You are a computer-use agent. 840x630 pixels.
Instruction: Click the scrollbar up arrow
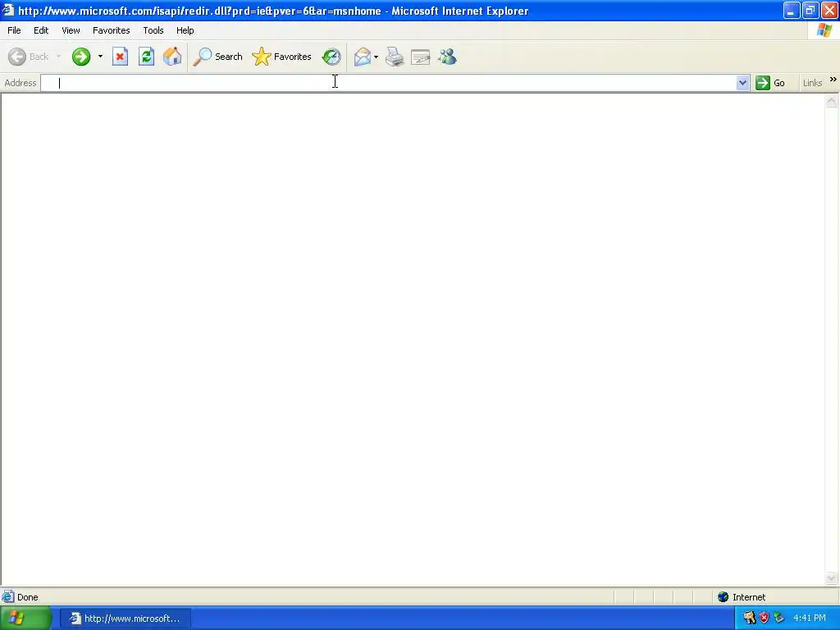(x=832, y=101)
